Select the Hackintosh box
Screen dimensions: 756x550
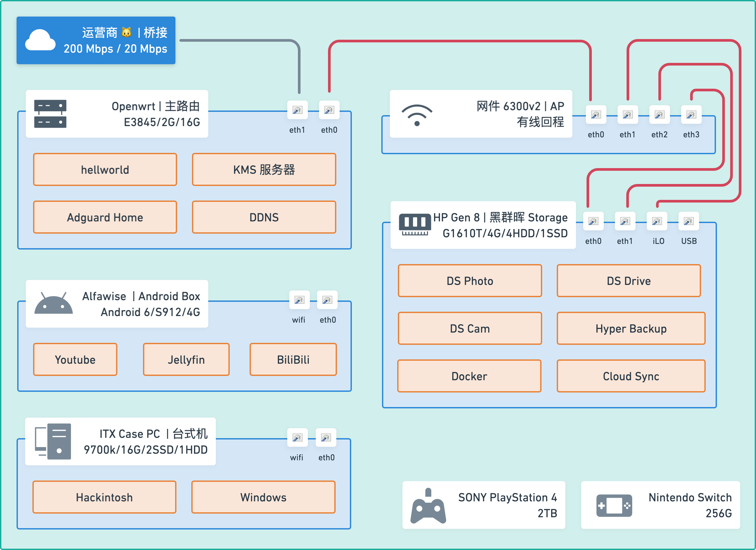[x=104, y=497]
